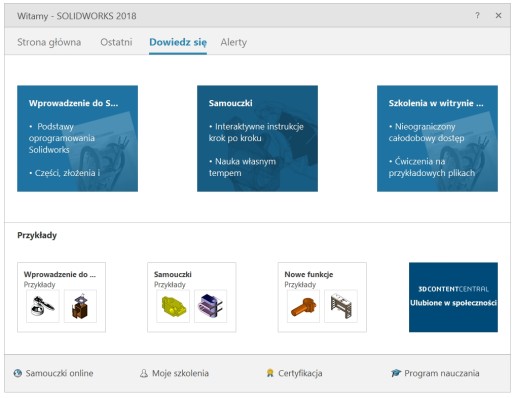Click the Program nauczania graduation cap icon

tap(396, 373)
